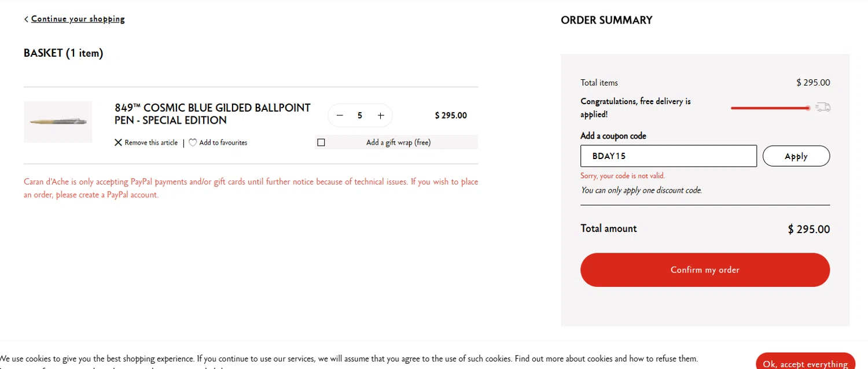The image size is (868, 369).
Task: Open the Continue your shopping link
Action: click(x=78, y=19)
